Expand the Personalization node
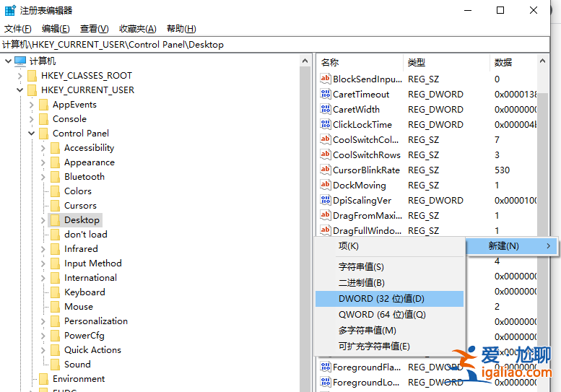The image size is (561, 392). tap(43, 321)
